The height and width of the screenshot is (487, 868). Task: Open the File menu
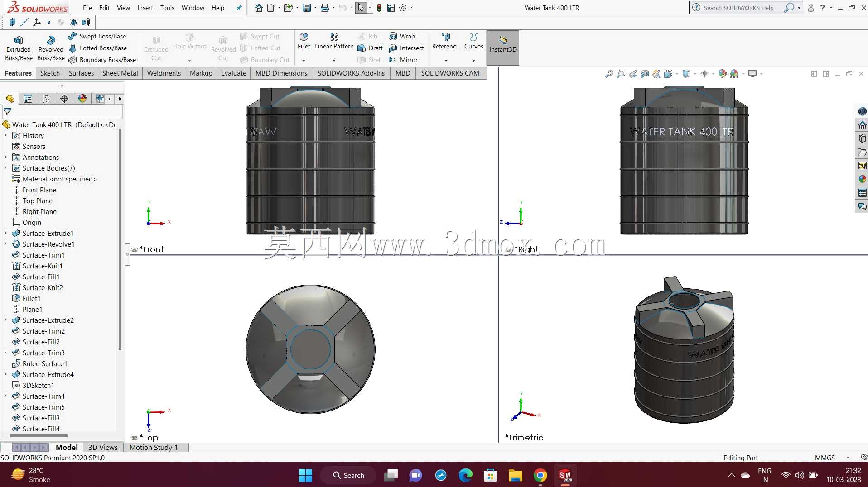click(x=87, y=8)
